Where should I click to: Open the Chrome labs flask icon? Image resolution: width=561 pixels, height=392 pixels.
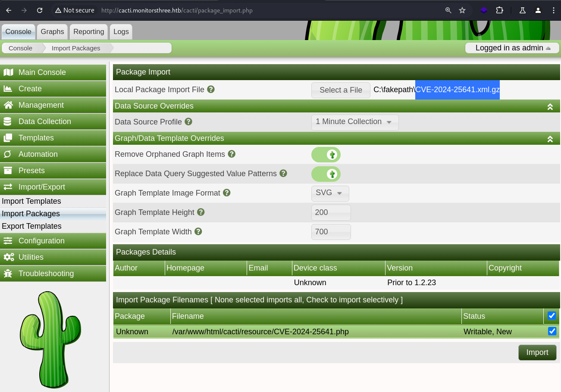pos(523,10)
